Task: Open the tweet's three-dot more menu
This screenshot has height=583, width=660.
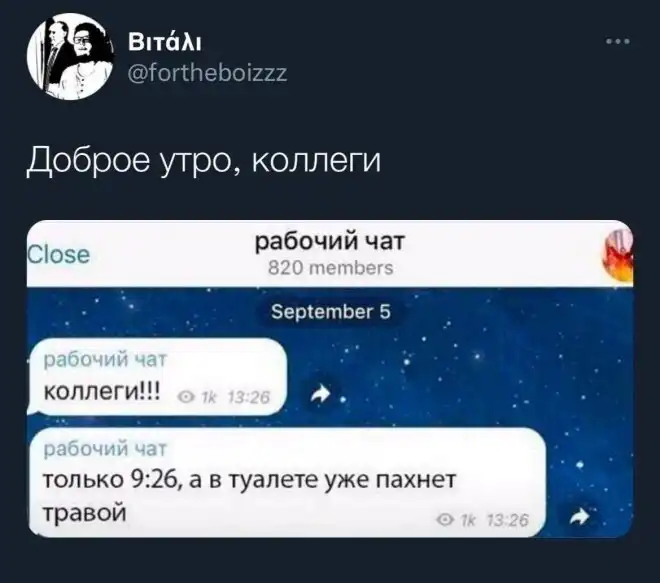Action: click(x=618, y=41)
